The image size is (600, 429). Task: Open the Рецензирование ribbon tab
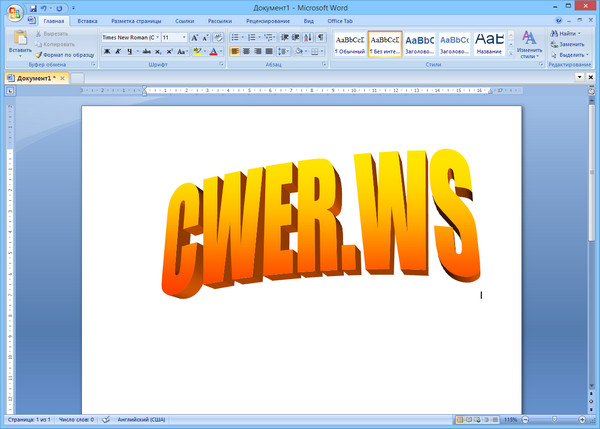coord(267,21)
